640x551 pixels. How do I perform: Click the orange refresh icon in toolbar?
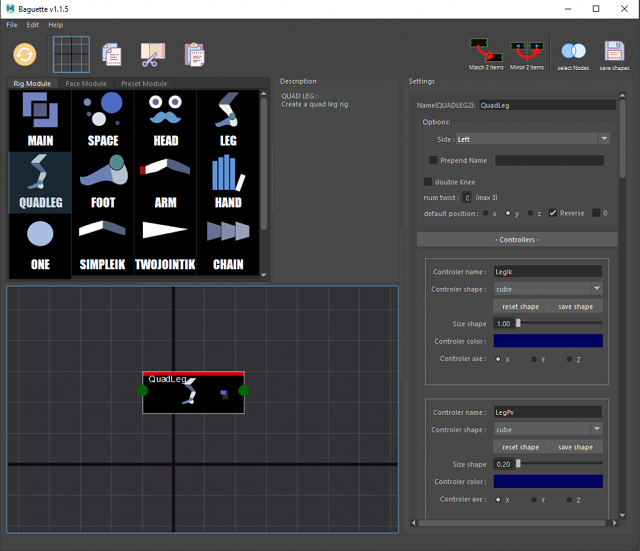[25, 54]
